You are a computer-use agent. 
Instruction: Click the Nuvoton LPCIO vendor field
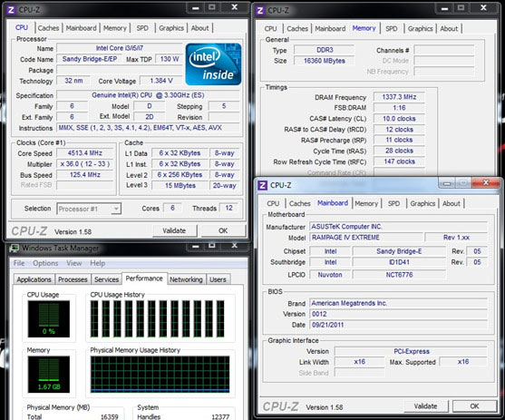click(330, 275)
